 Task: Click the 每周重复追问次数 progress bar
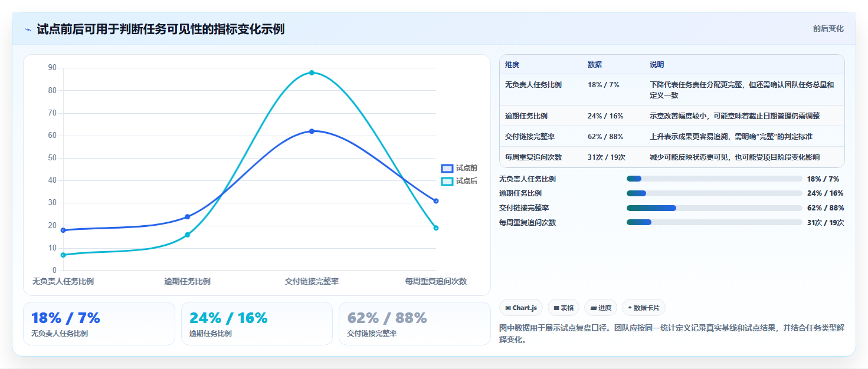[x=714, y=222]
